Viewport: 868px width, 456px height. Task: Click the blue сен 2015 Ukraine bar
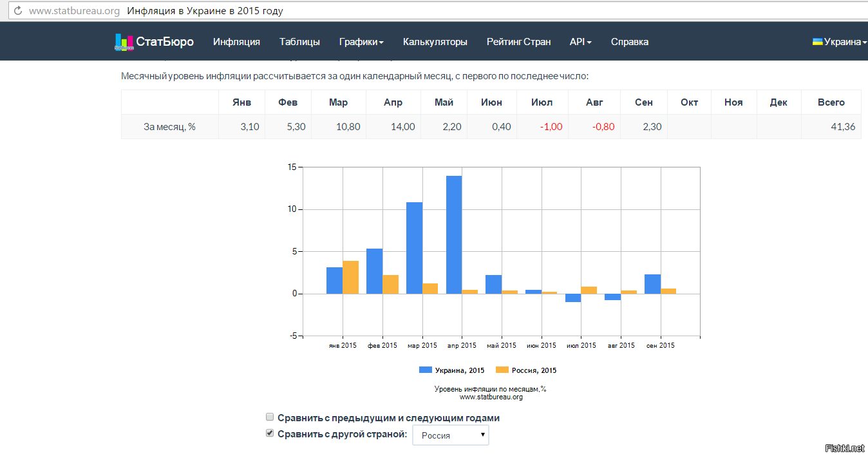(x=652, y=284)
